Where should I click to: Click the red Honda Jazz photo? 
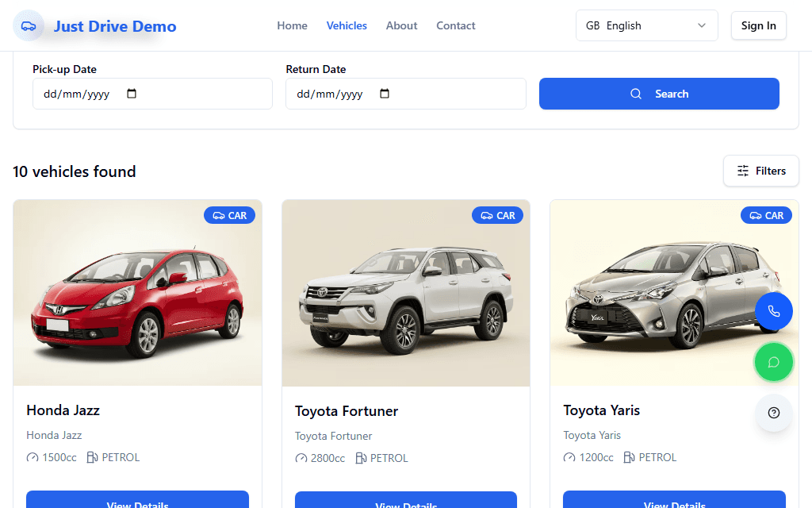138,293
